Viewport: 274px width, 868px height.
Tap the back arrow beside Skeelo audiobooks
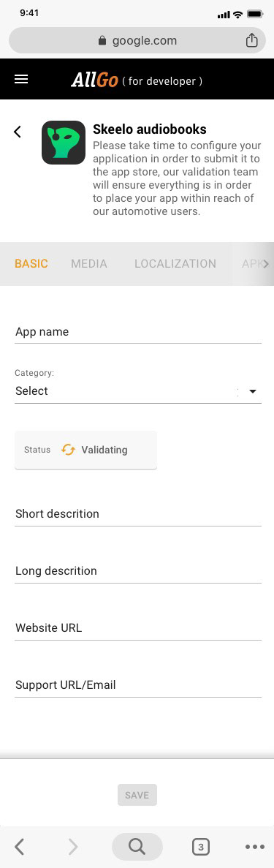pos(18,132)
